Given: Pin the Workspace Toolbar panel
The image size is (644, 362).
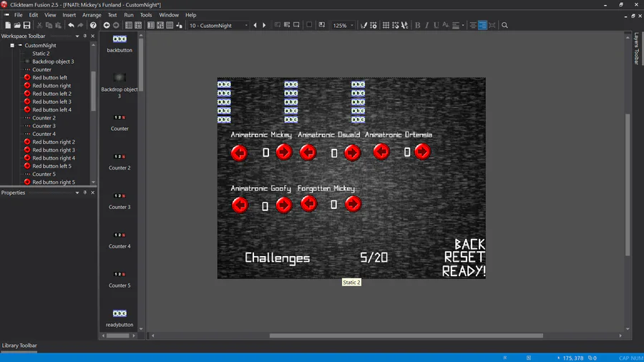Looking at the screenshot, I should 85,36.
